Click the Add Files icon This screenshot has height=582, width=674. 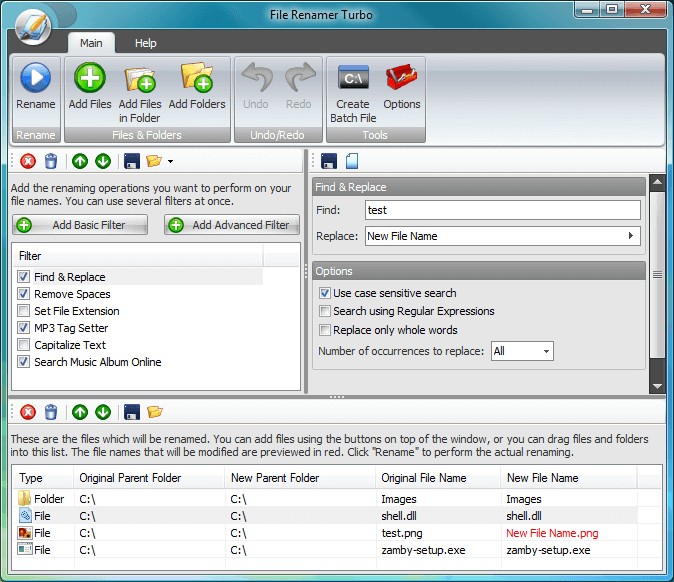point(90,78)
